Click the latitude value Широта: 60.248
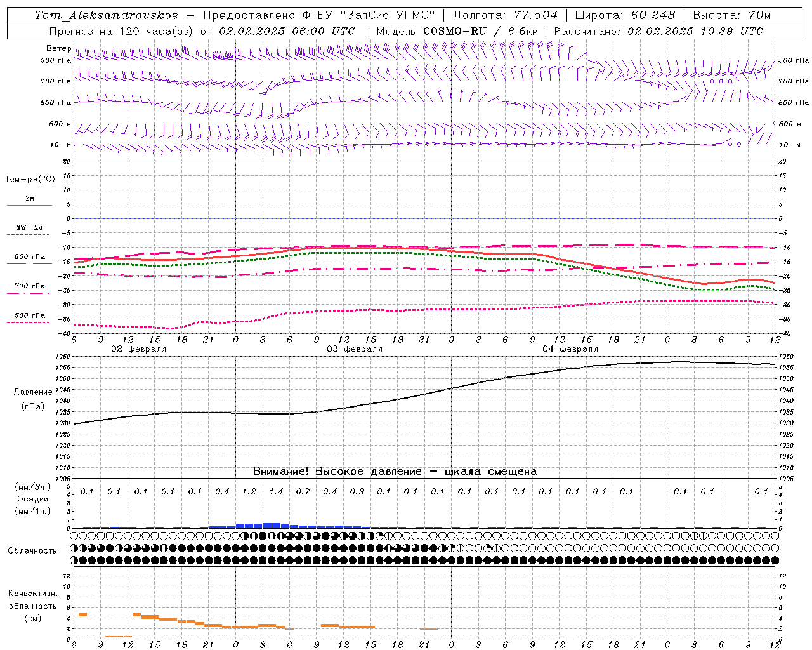 point(625,15)
